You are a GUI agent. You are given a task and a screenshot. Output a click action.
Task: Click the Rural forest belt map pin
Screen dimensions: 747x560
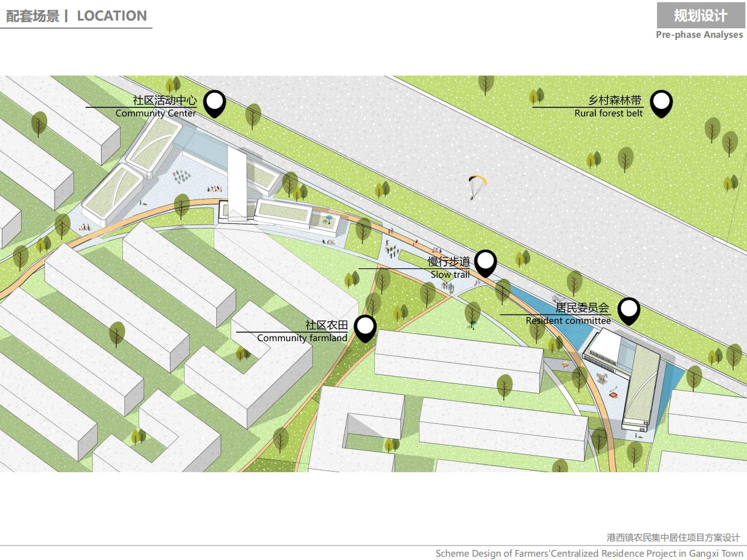pos(661,104)
